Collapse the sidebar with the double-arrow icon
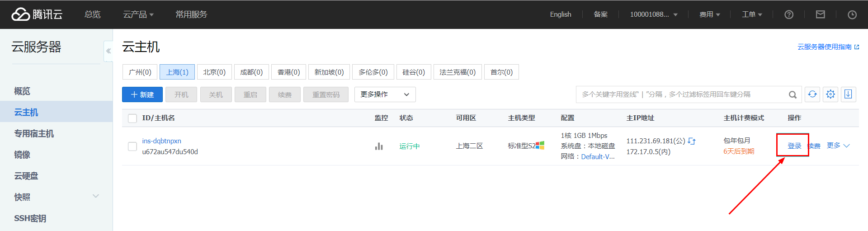 click(x=108, y=51)
